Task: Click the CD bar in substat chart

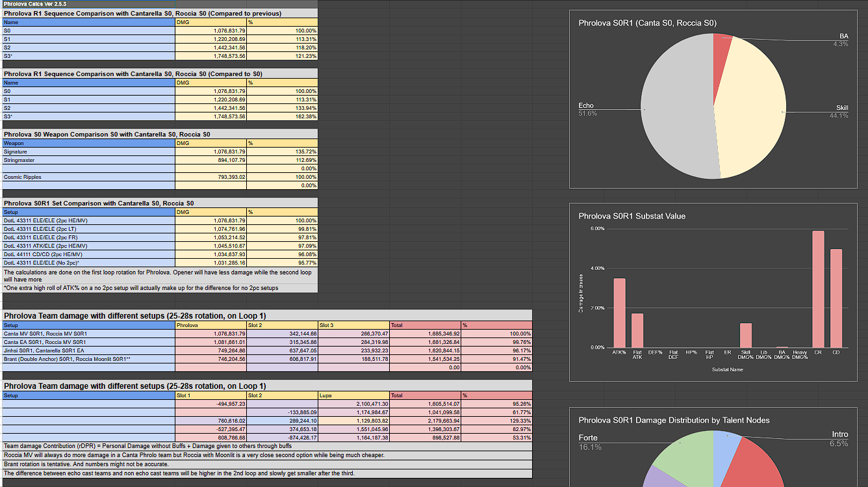Action: click(x=836, y=298)
